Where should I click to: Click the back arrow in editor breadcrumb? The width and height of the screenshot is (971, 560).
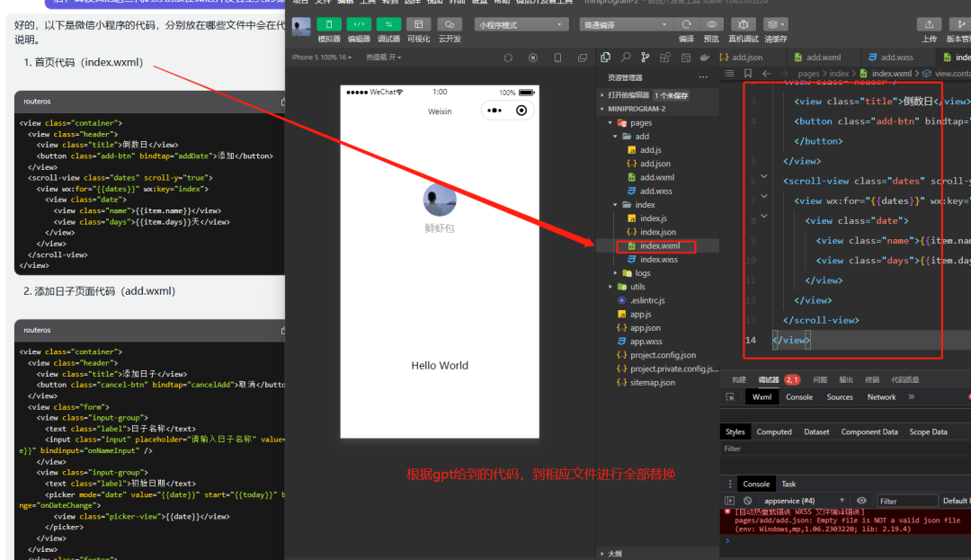tap(767, 74)
